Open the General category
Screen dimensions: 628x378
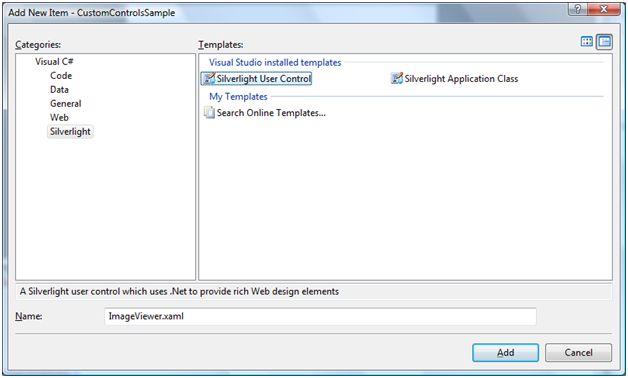tap(66, 104)
